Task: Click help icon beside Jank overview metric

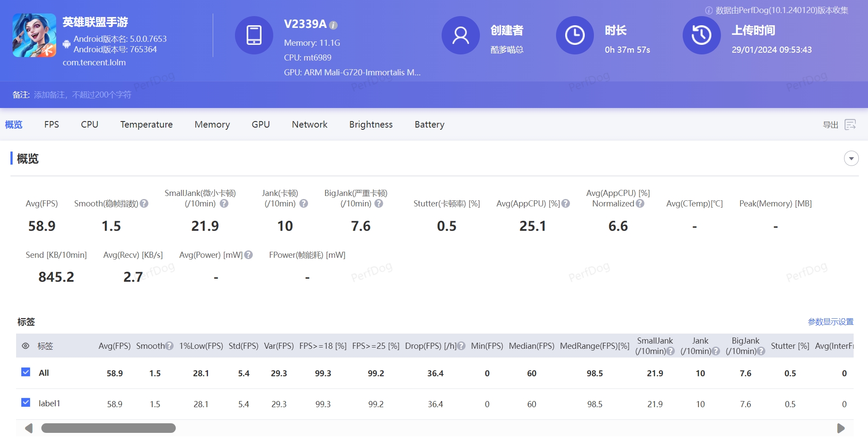Action: coord(304,203)
